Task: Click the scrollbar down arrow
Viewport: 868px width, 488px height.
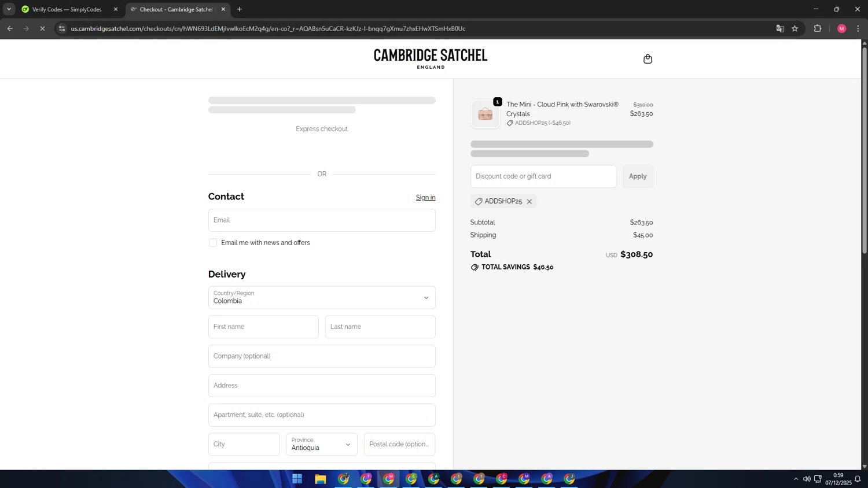Action: (x=865, y=466)
